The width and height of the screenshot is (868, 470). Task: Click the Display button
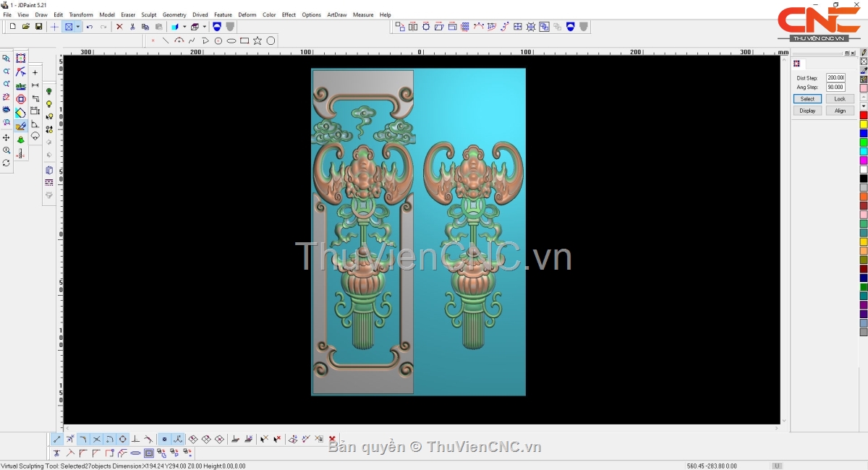tap(807, 111)
